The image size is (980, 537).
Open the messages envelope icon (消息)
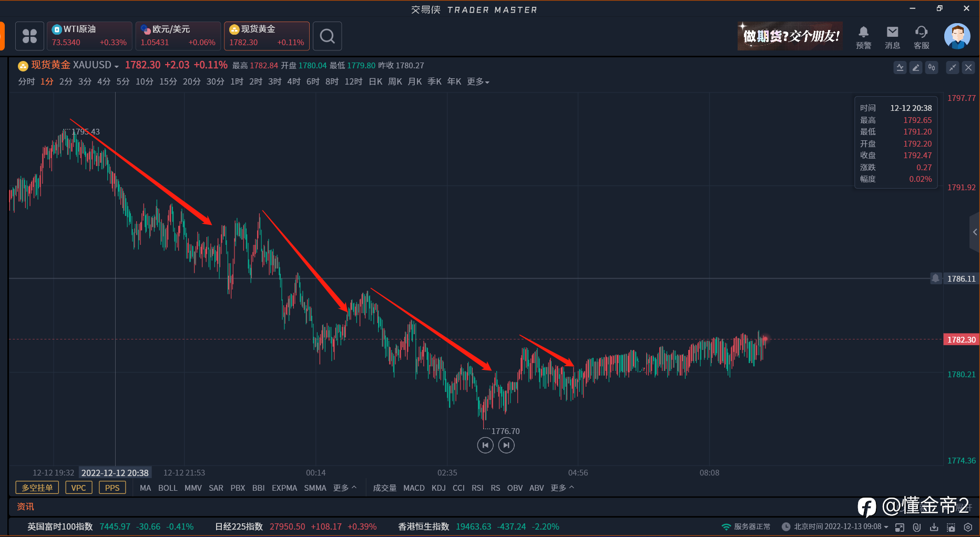click(x=892, y=37)
